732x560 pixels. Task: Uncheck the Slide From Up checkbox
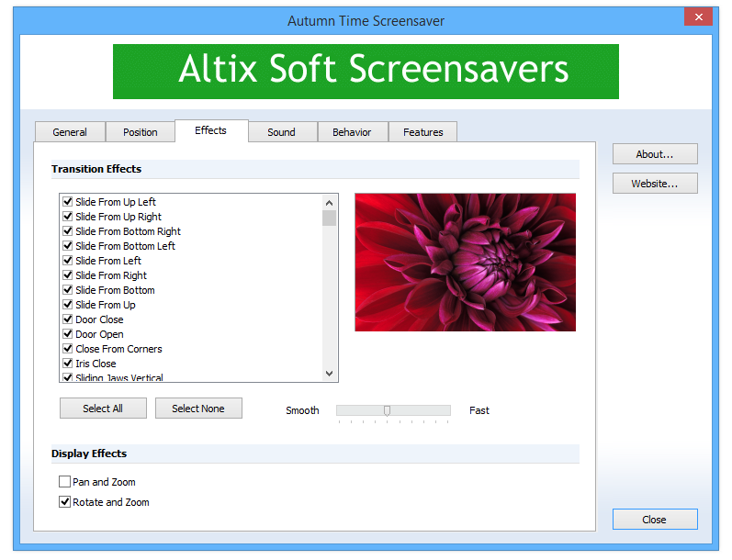68,305
